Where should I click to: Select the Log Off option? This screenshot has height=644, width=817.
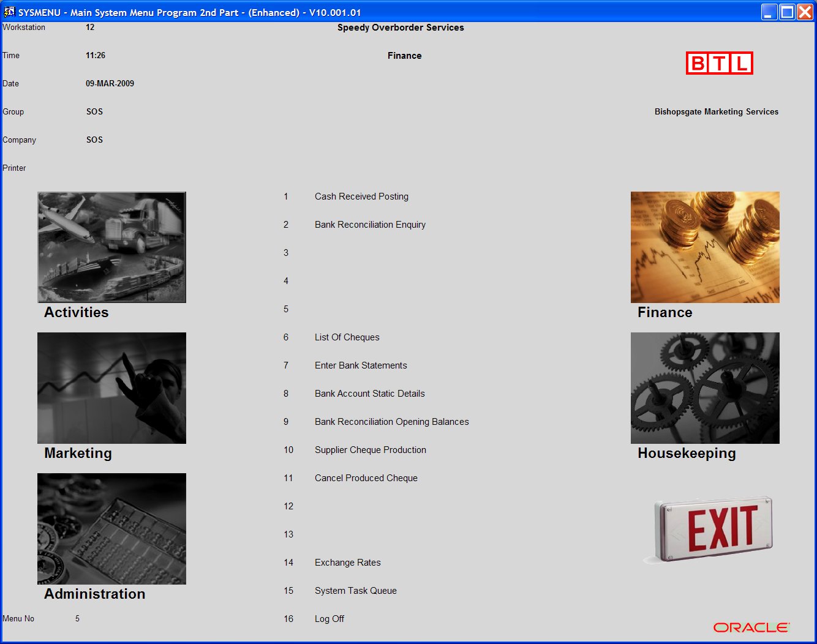pyautogui.click(x=329, y=619)
